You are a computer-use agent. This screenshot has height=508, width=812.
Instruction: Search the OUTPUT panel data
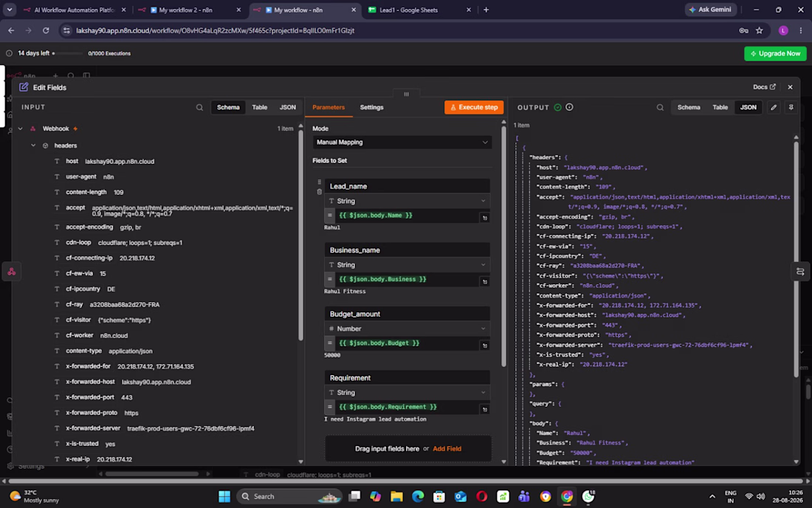(660, 108)
